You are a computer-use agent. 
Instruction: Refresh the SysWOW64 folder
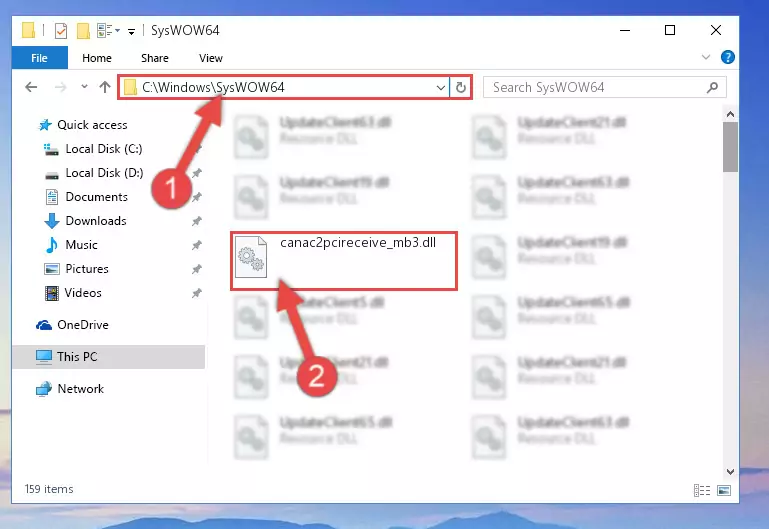pyautogui.click(x=461, y=88)
